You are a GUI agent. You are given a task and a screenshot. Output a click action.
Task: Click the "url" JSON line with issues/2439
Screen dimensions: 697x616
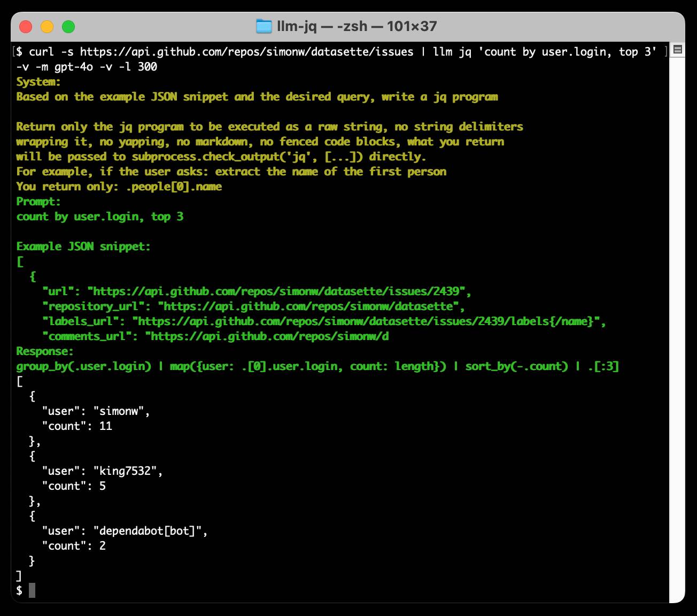257,291
